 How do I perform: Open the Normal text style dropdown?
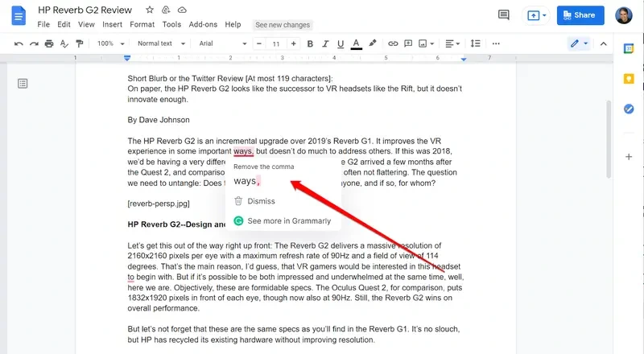pos(162,43)
